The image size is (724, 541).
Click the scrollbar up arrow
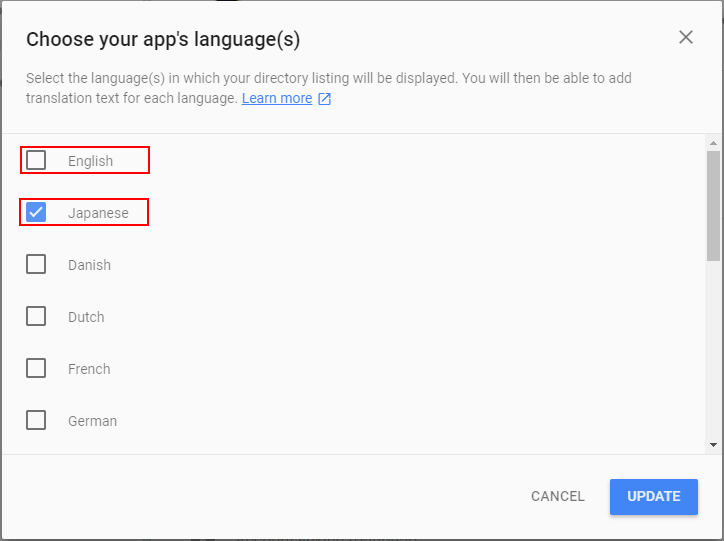coord(713,143)
